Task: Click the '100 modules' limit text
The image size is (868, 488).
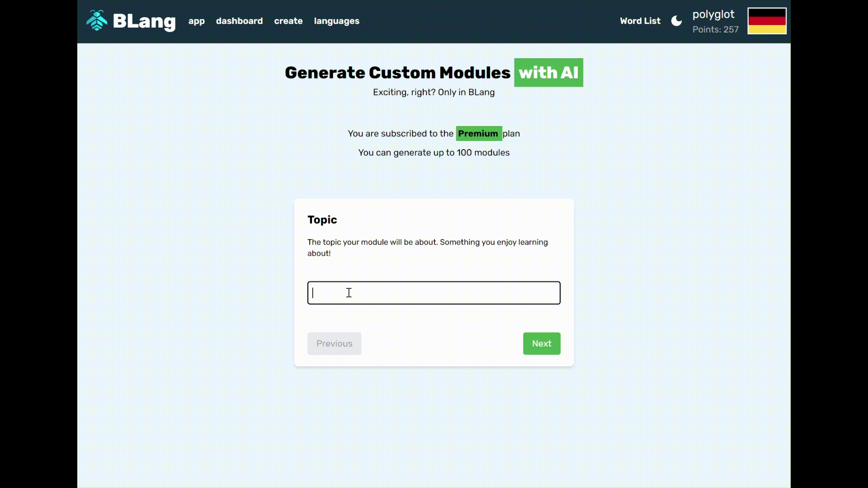Action: (483, 153)
